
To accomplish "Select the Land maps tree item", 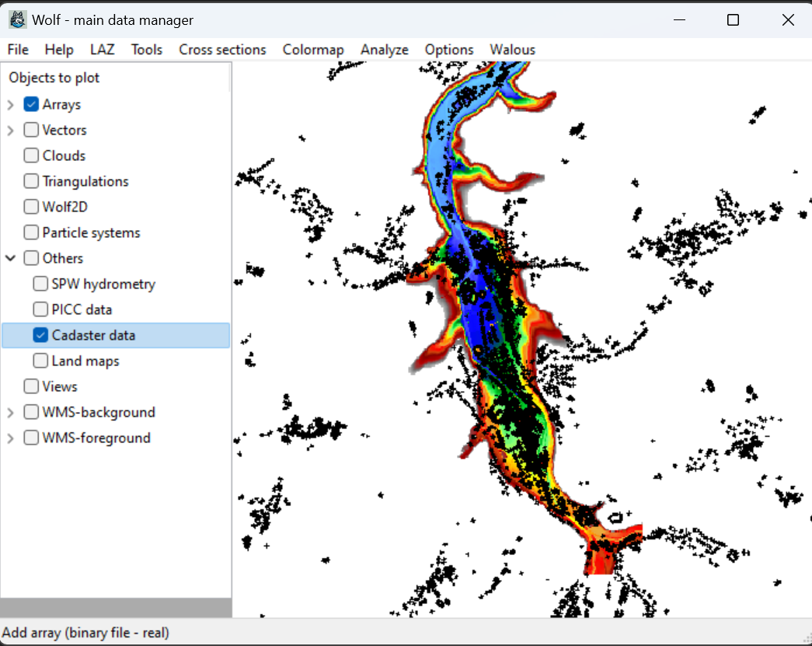I will (x=85, y=361).
